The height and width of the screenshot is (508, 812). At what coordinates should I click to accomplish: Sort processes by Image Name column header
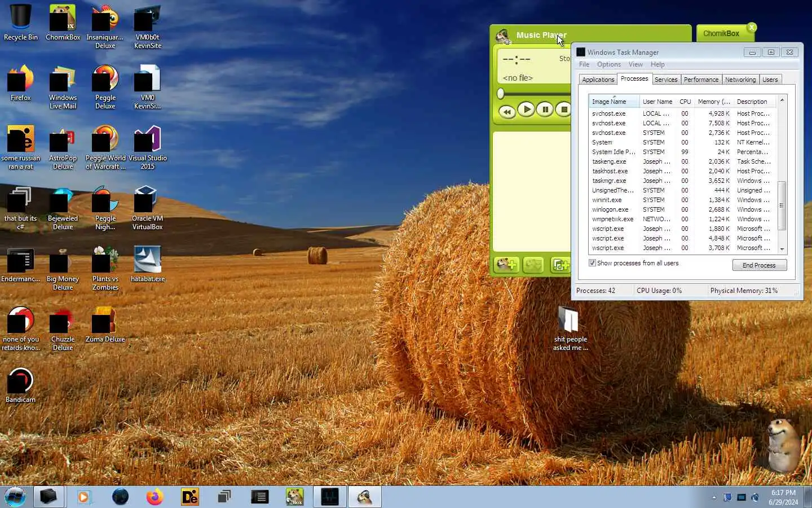pos(614,102)
